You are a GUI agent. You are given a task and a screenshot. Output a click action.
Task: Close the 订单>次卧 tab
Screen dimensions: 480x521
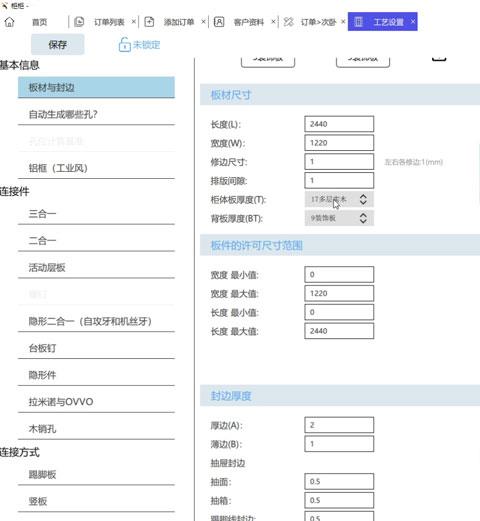[x=343, y=22]
